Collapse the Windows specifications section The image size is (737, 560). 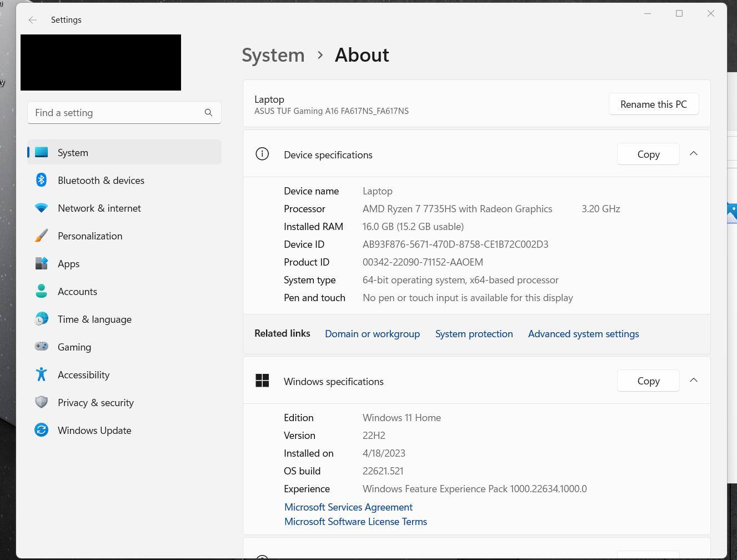(693, 381)
